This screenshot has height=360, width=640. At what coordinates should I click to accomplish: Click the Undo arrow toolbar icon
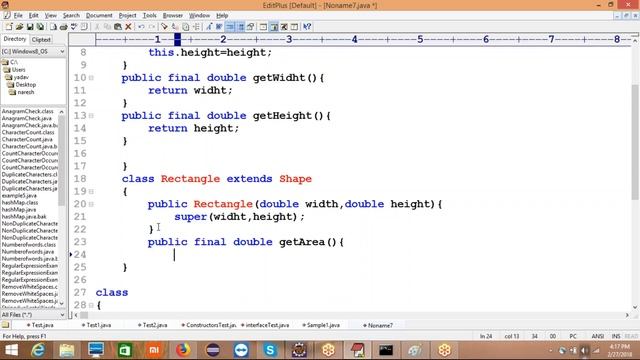click(x=141, y=27)
